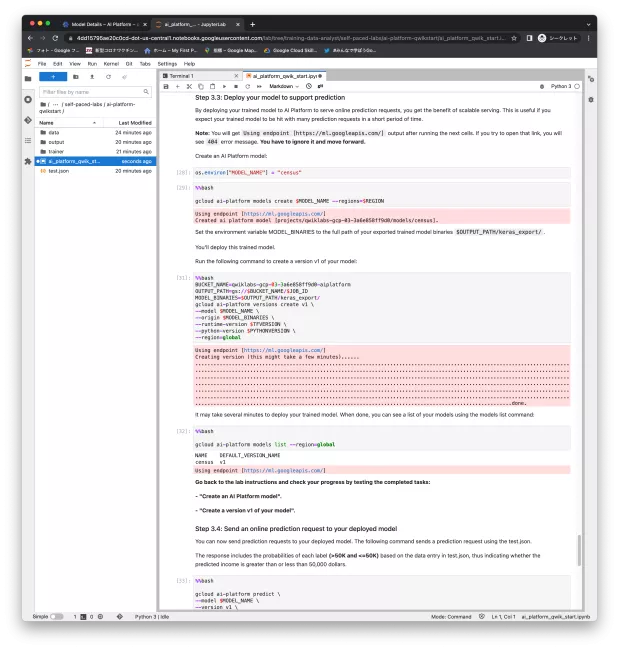Close the Terminal 1 tab
619x650 pixels.
pyautogui.click(x=236, y=76)
